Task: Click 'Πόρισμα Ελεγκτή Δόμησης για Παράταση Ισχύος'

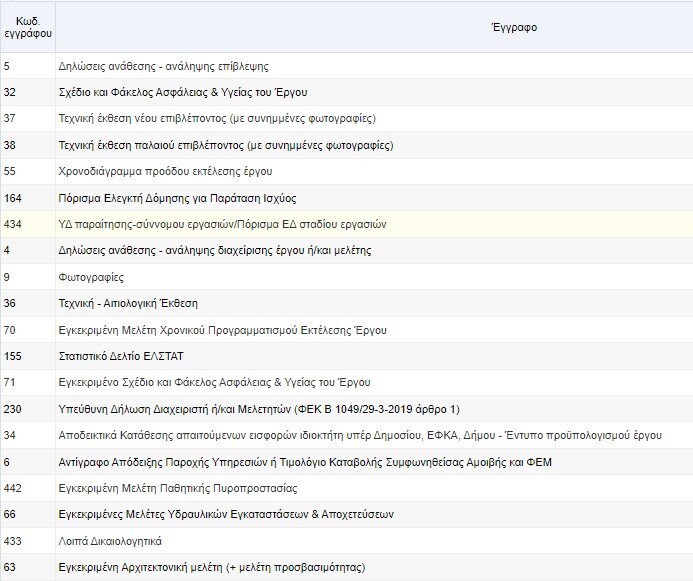Action: pyautogui.click(x=178, y=198)
